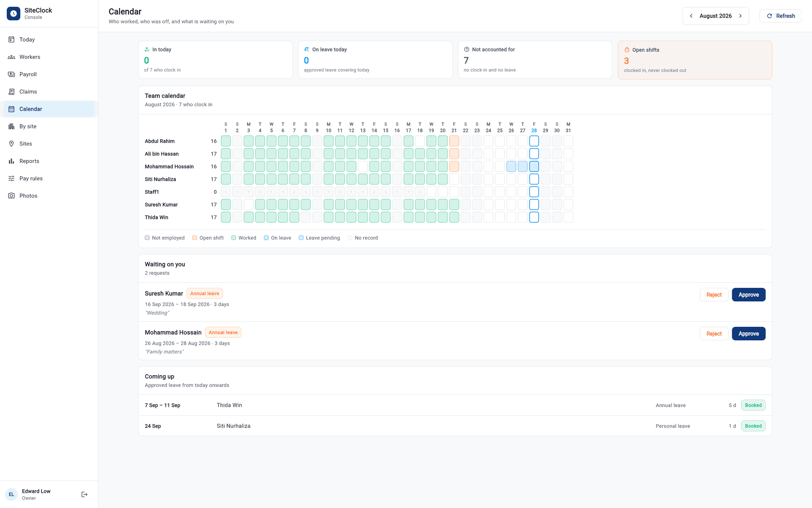Click the Annual leave tag beside Suresh Kumar
This screenshot has height=508, width=812.
205,293
